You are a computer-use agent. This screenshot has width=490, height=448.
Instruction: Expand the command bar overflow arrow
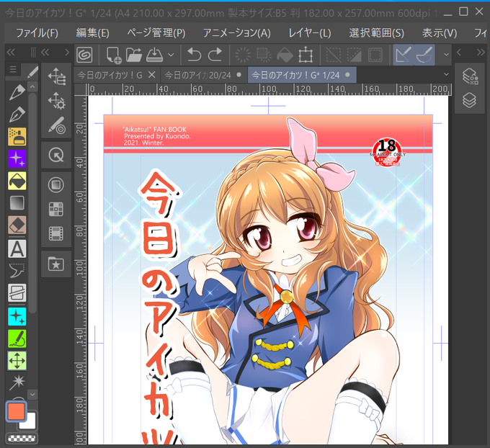click(x=446, y=55)
